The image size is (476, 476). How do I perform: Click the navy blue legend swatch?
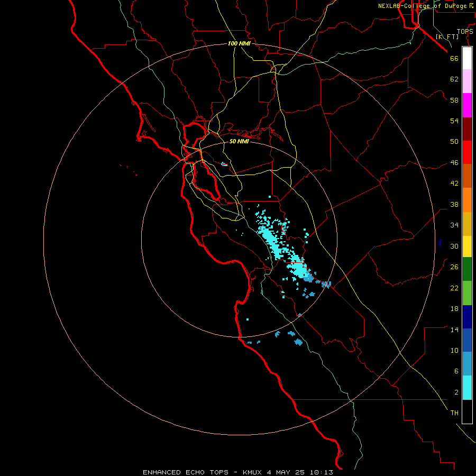[x=467, y=317]
